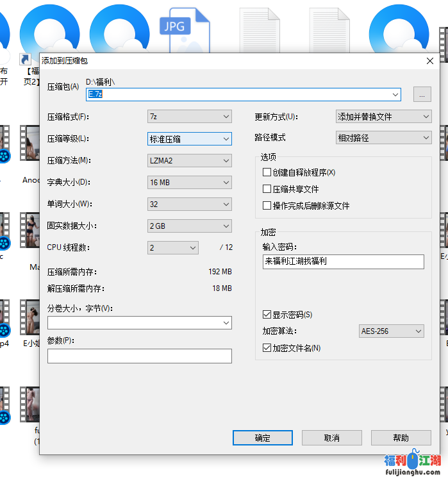Viewport: 448px width, 482px height.
Task: Click the blue ring icon left of the JPG file
Action: (119, 29)
